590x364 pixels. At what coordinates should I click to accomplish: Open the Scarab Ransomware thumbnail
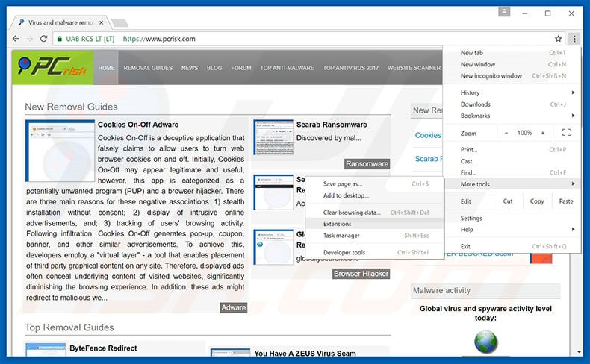273,137
